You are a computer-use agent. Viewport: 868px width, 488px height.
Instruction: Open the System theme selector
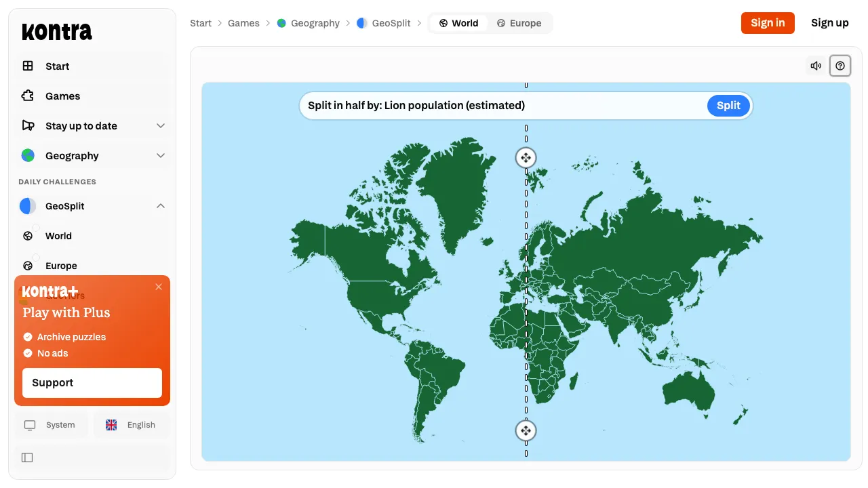[x=51, y=425]
